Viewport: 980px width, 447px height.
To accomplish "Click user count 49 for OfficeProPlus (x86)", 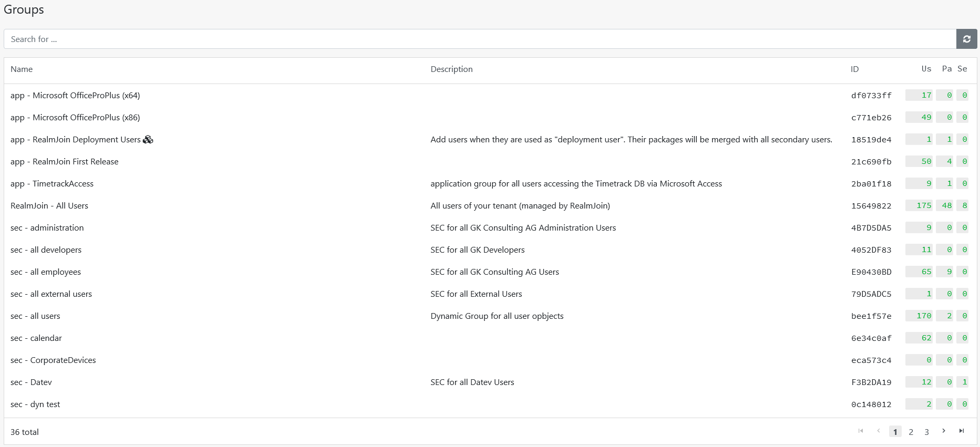I will (x=919, y=118).
